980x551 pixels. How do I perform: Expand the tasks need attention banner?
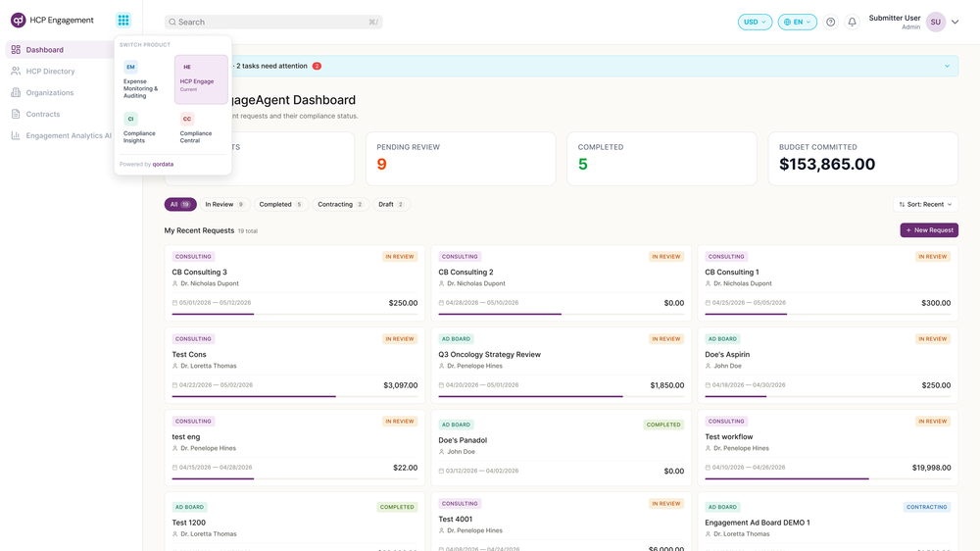click(x=947, y=66)
